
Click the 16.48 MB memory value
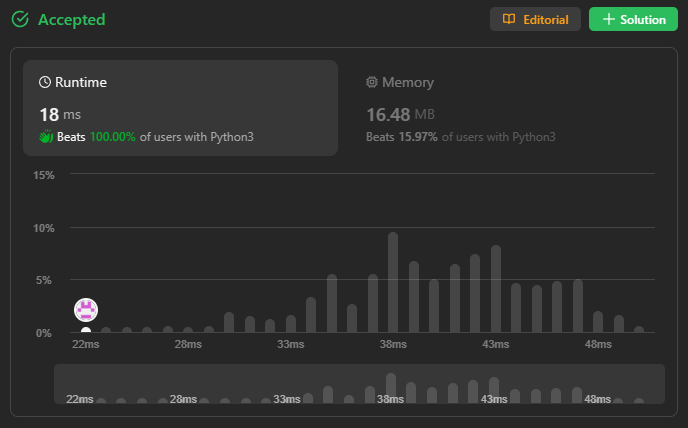(400, 115)
